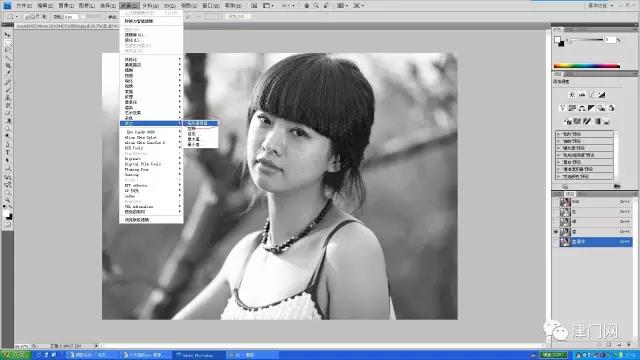Image resolution: width=640 pixels, height=360 pixels.
Task: Select the Eyedropper tool
Action: point(7,73)
